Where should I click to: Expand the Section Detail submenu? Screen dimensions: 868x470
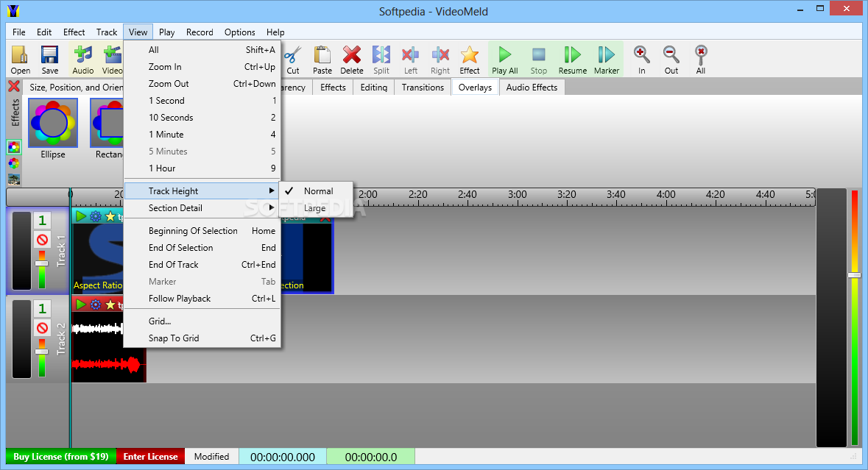tap(202, 208)
